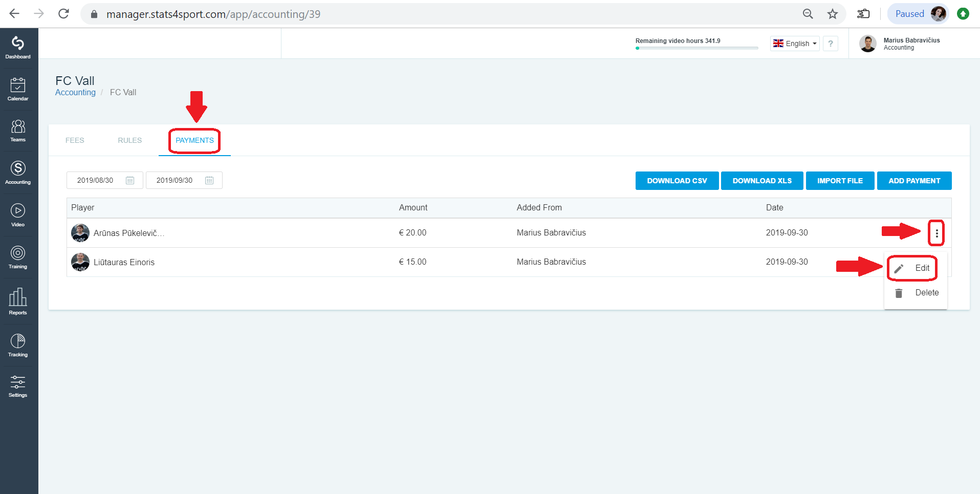
Task: Click the browser address bar URL
Action: click(x=213, y=14)
